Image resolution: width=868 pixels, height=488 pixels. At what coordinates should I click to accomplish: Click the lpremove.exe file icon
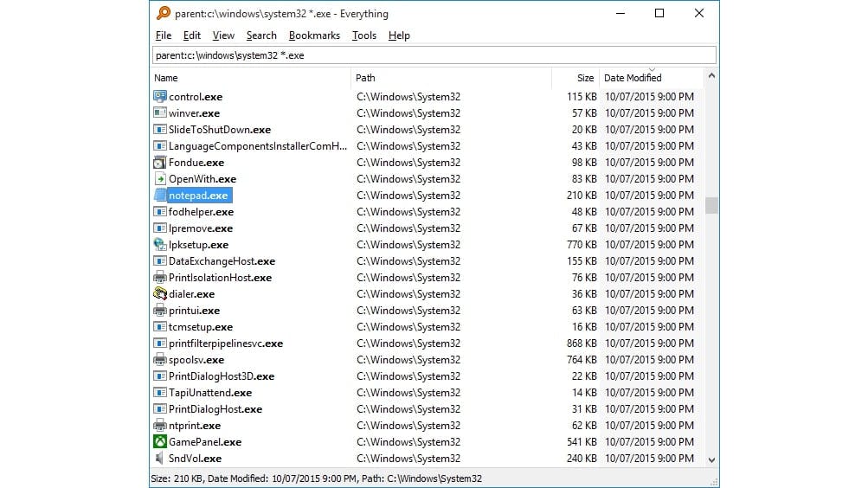160,228
